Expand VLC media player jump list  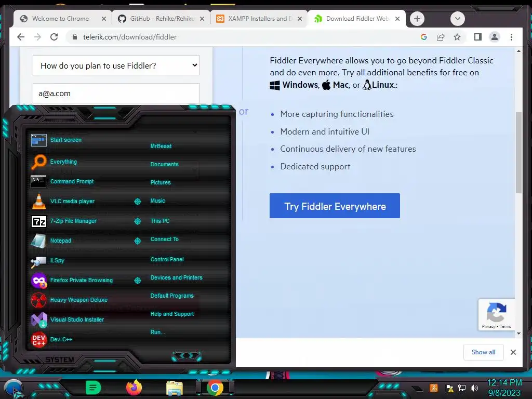click(137, 202)
